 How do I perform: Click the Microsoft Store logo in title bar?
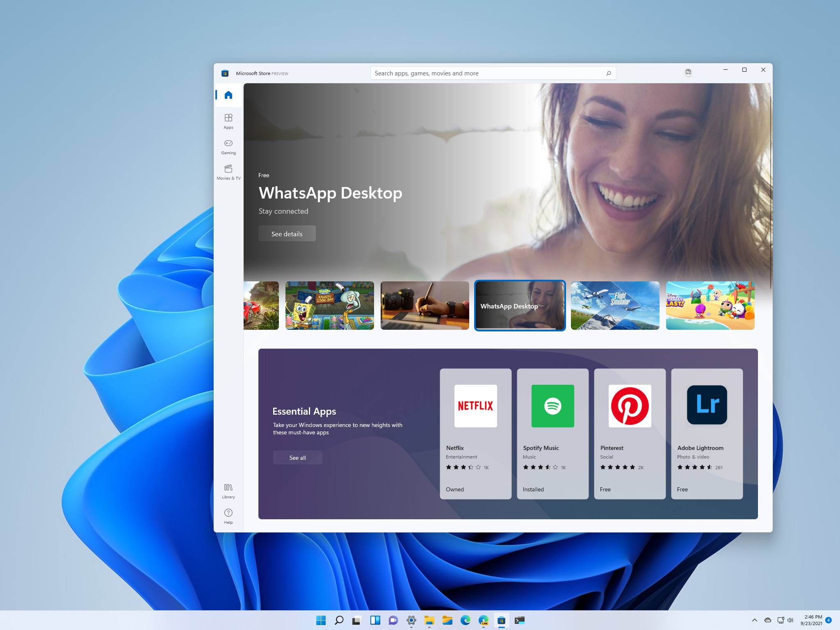pyautogui.click(x=225, y=73)
